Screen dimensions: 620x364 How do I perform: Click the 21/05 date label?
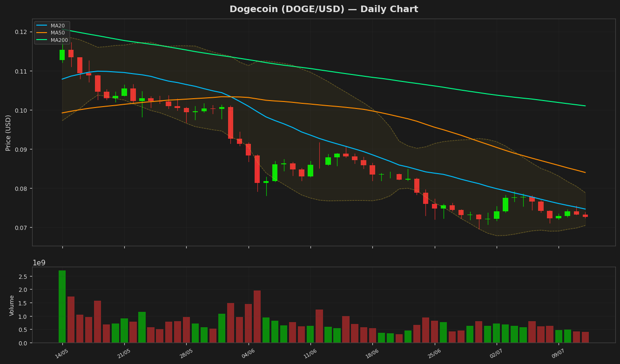click(x=124, y=354)
